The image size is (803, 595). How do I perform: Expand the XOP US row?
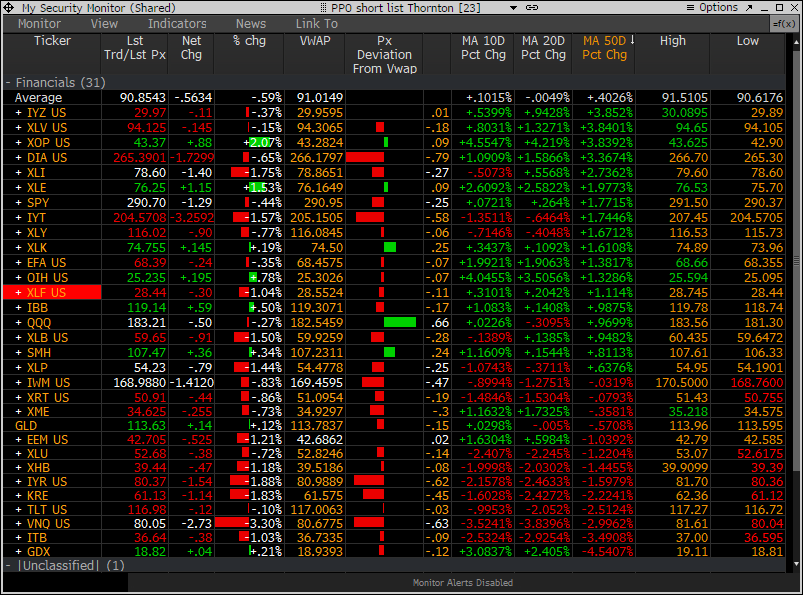pos(18,142)
